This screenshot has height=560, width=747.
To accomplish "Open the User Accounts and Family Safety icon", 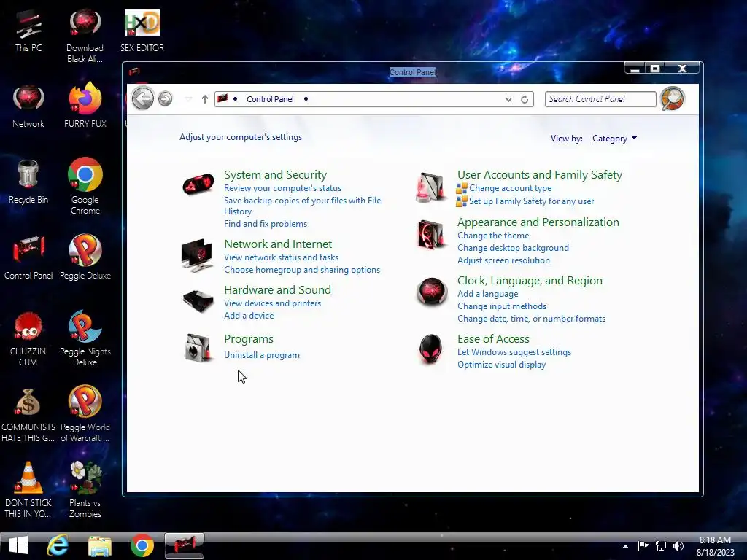I will (x=431, y=187).
